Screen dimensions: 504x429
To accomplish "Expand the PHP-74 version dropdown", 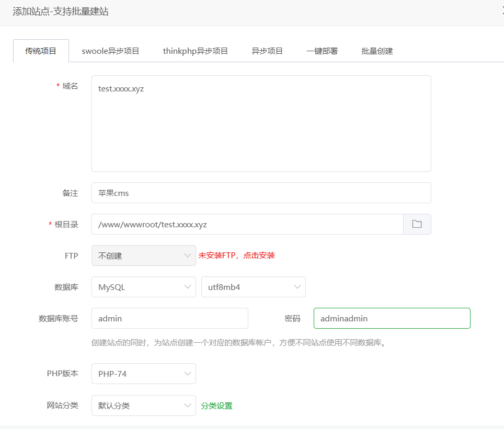I will (143, 374).
